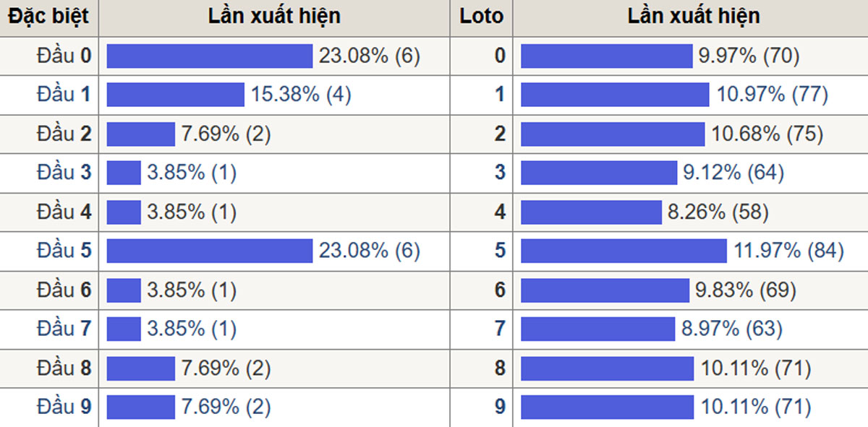Click the left Lần xuất hiện header
Image resolution: width=868 pixels, height=427 pixels.
point(274,16)
